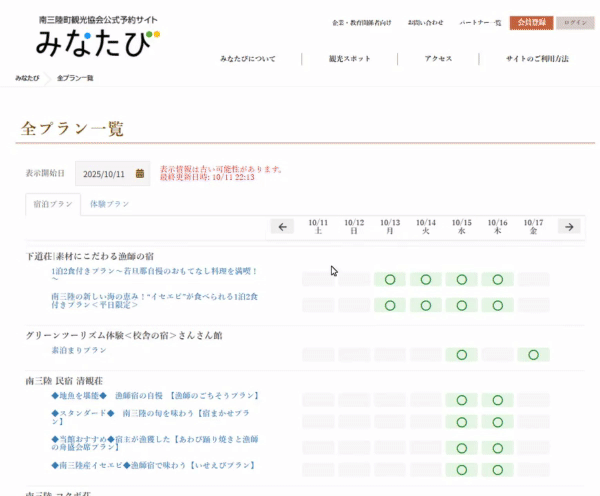This screenshot has width=600, height=496.
Task: Select 10/16 circle for イセエビ 平日限定 plan
Action: pos(497,305)
